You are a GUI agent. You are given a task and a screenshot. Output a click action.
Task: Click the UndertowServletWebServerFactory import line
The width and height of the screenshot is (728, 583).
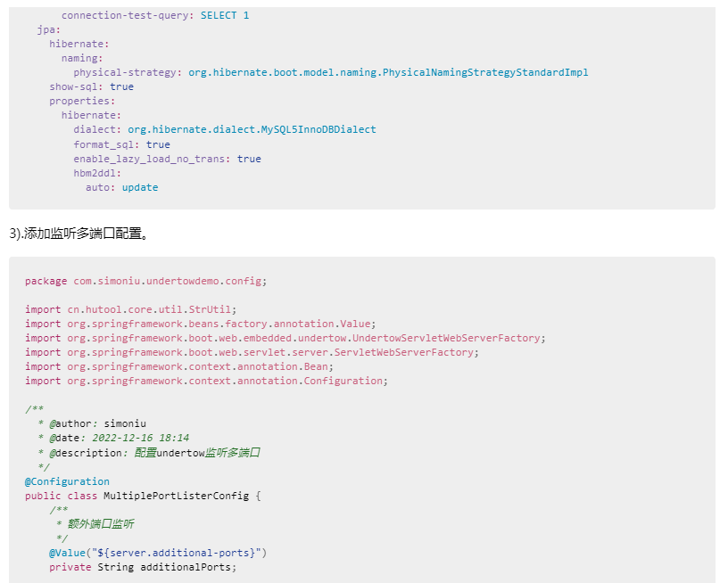tap(285, 338)
